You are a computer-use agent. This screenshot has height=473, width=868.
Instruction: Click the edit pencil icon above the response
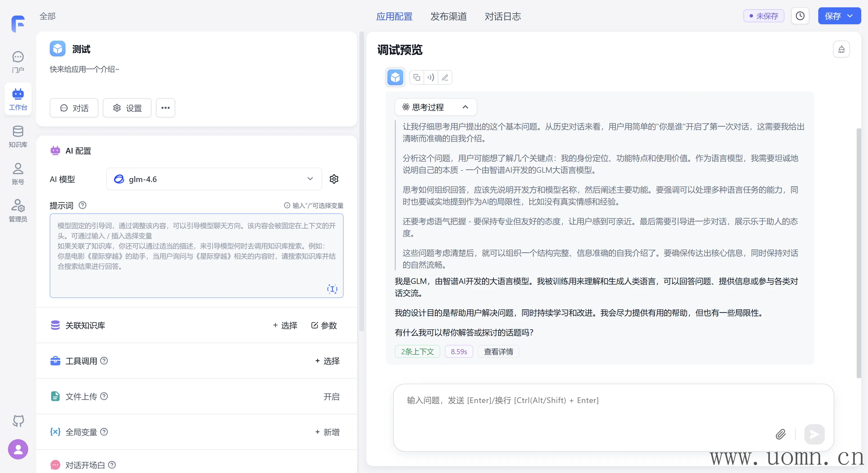[x=445, y=77]
